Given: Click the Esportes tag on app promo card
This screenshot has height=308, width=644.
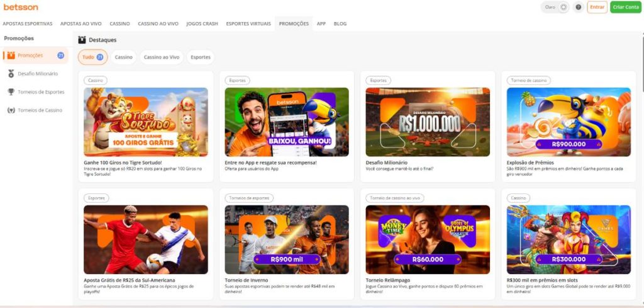Looking at the screenshot, I should (237, 81).
